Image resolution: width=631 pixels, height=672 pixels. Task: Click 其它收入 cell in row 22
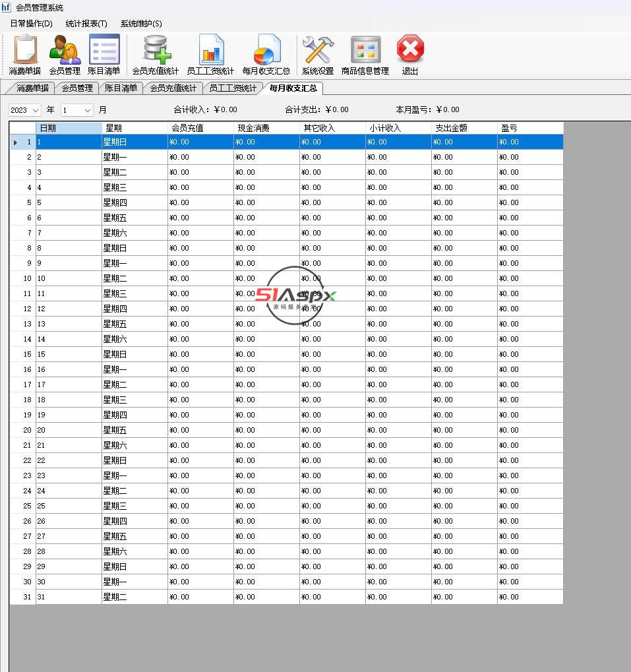click(332, 460)
